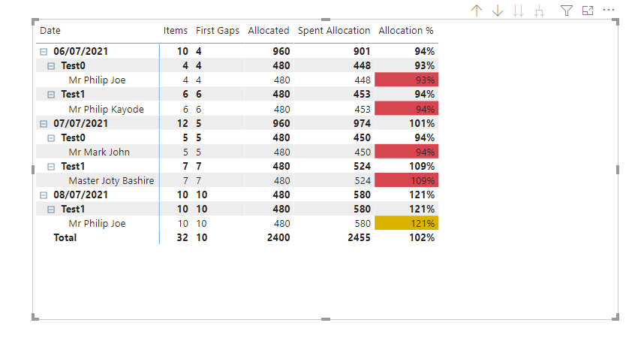The width and height of the screenshot is (644, 356).
Task: Enter Focus mode for the matrix
Action: [x=588, y=11]
